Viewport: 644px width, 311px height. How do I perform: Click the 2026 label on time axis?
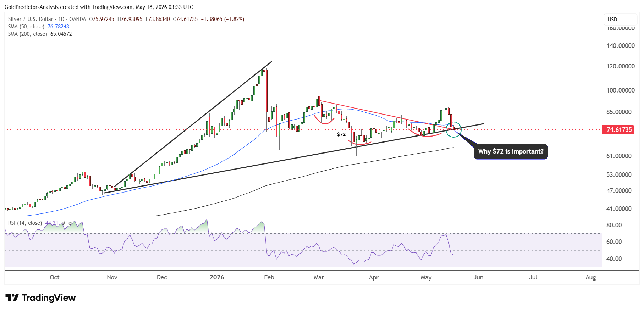[x=217, y=277]
